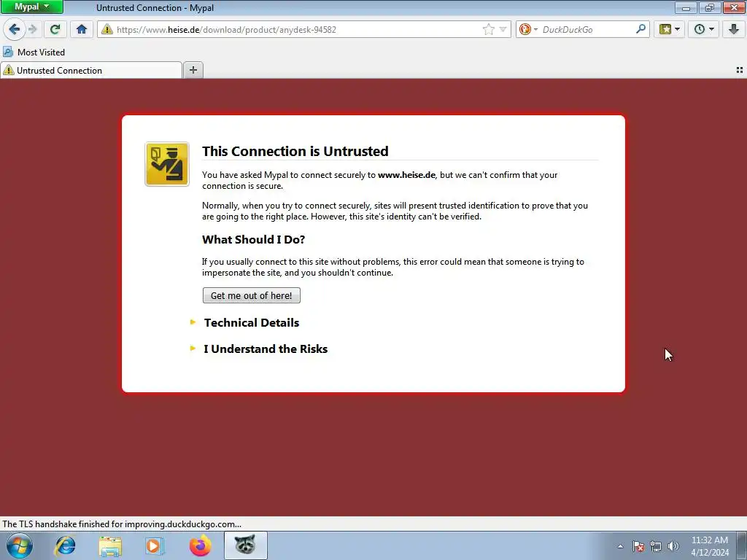Click the TLS handshake status bar text
747x560 pixels.
click(x=122, y=524)
